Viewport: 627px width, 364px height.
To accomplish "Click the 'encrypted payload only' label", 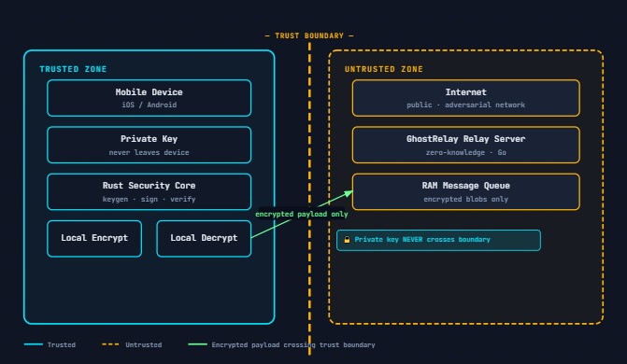I will click(x=302, y=214).
